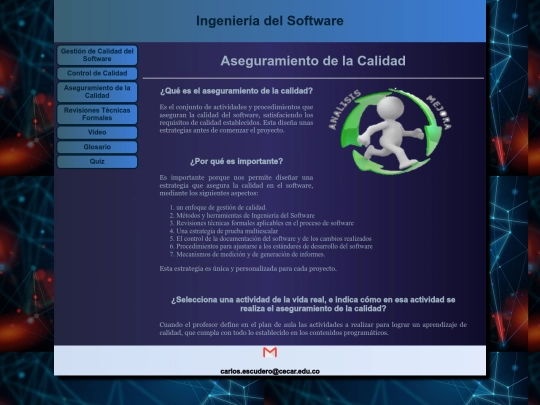Click the ¿Por qué es importante? heading
Screen dimensions: 540x405
(236, 162)
